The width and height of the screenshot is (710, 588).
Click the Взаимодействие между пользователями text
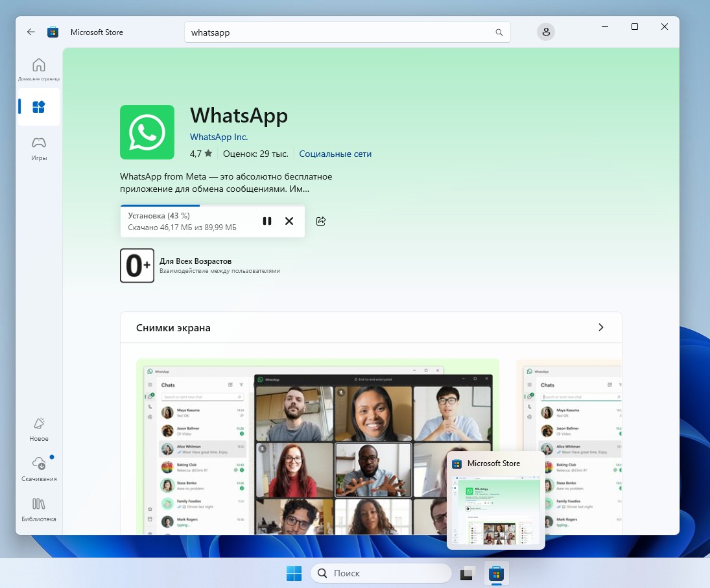pos(220,271)
